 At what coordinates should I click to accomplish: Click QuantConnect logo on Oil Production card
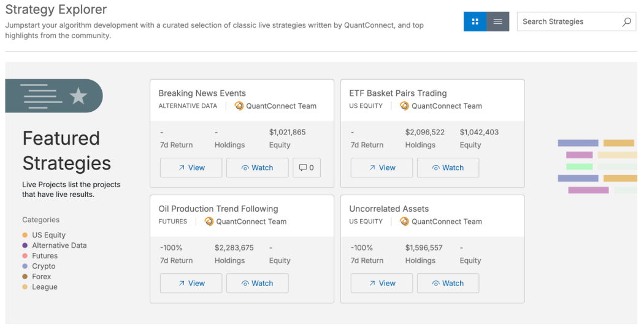[x=209, y=222]
